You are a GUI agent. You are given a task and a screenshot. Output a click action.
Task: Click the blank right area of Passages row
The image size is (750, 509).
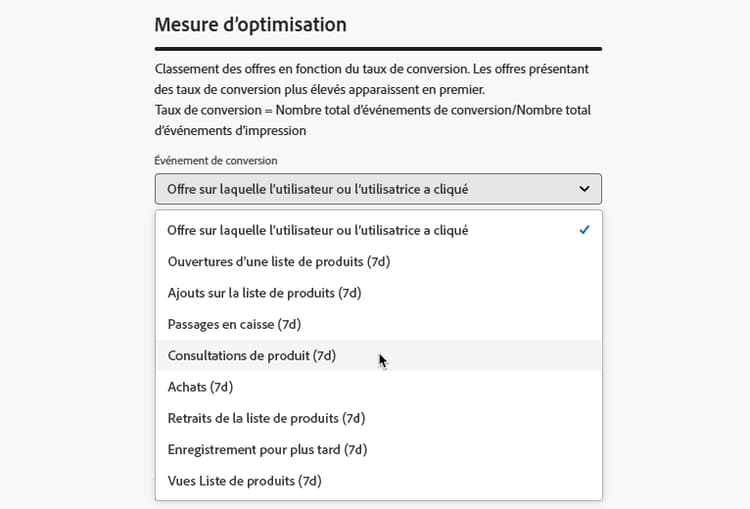click(450, 324)
